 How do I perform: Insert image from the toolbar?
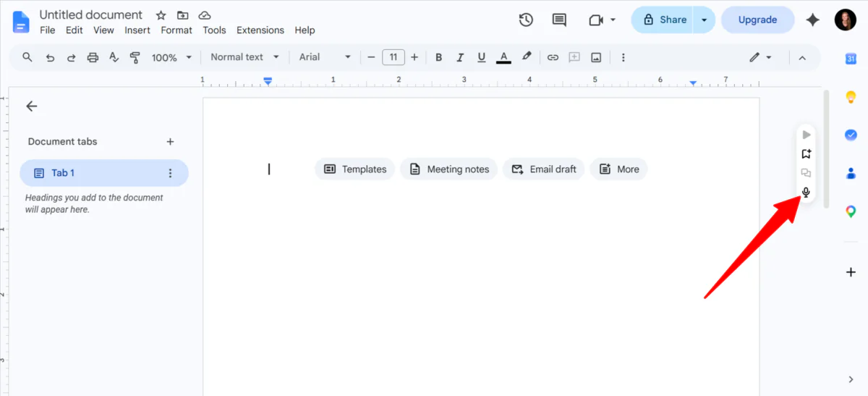pos(596,57)
